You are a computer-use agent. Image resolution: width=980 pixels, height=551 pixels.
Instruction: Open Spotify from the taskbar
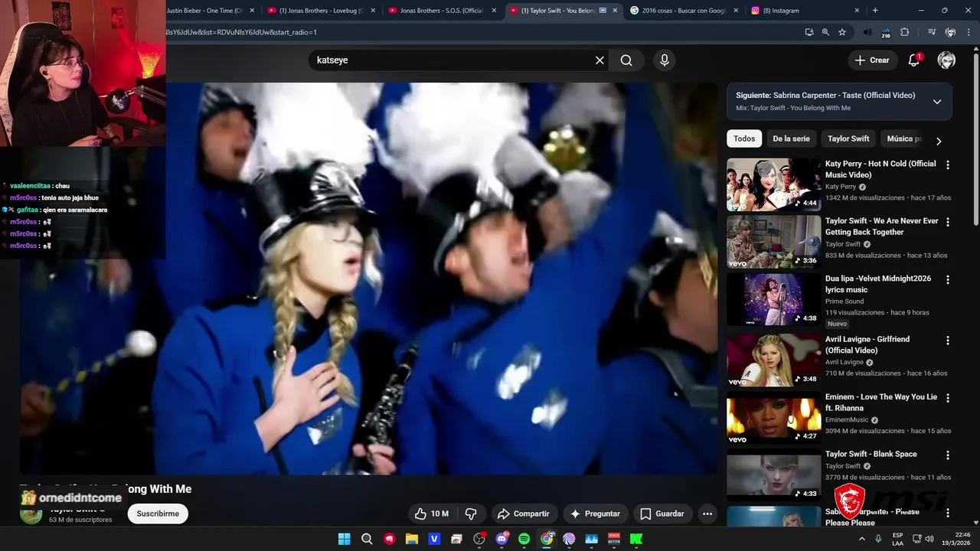pyautogui.click(x=524, y=539)
